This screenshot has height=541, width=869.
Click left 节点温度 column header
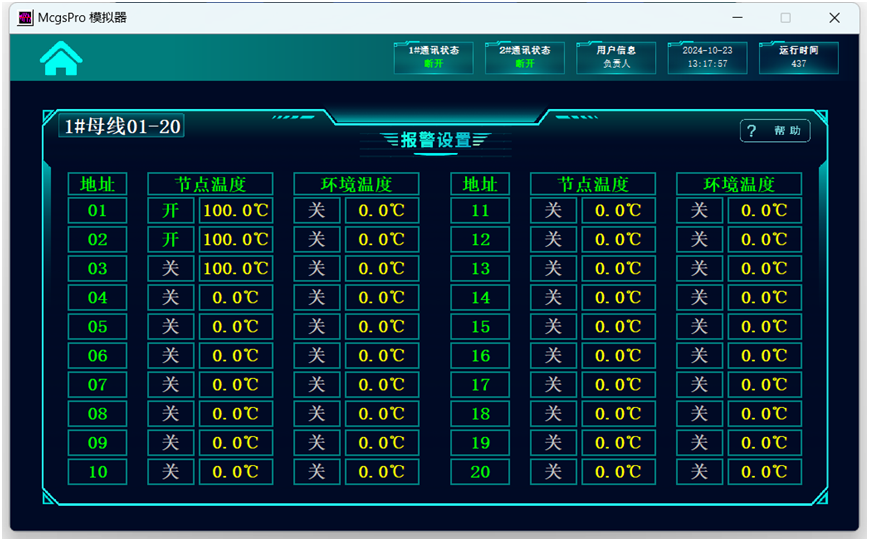point(210,183)
